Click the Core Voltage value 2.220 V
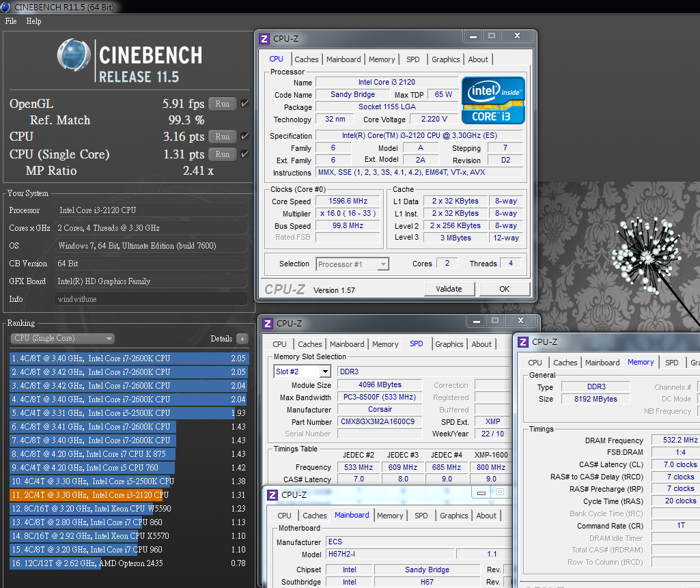700x588 pixels. pyautogui.click(x=434, y=120)
